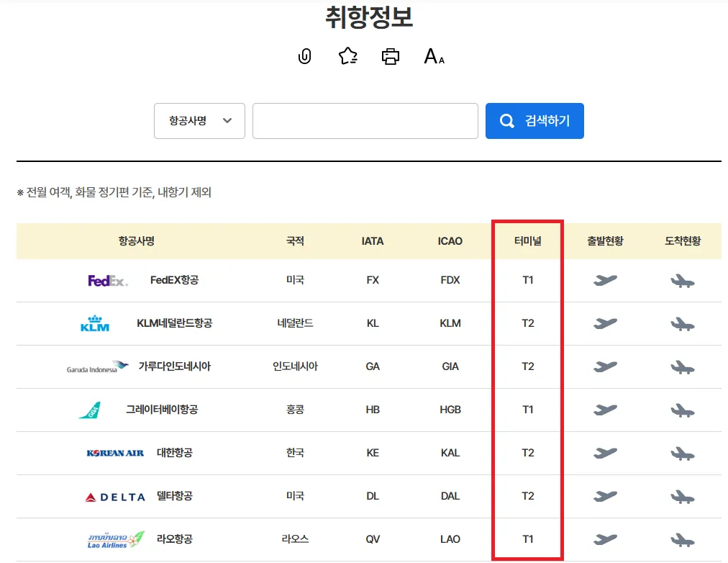Click the paperclip copy-link icon

(x=304, y=56)
